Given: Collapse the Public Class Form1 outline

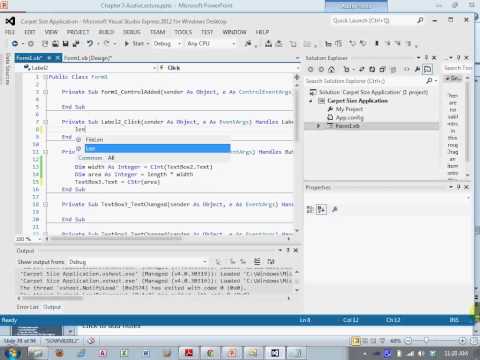Looking at the screenshot, I should (46, 77).
